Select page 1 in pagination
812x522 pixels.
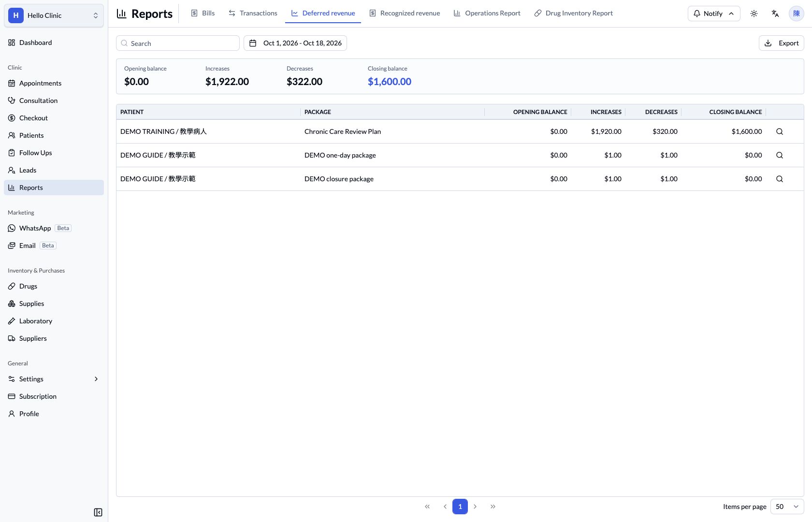point(460,507)
